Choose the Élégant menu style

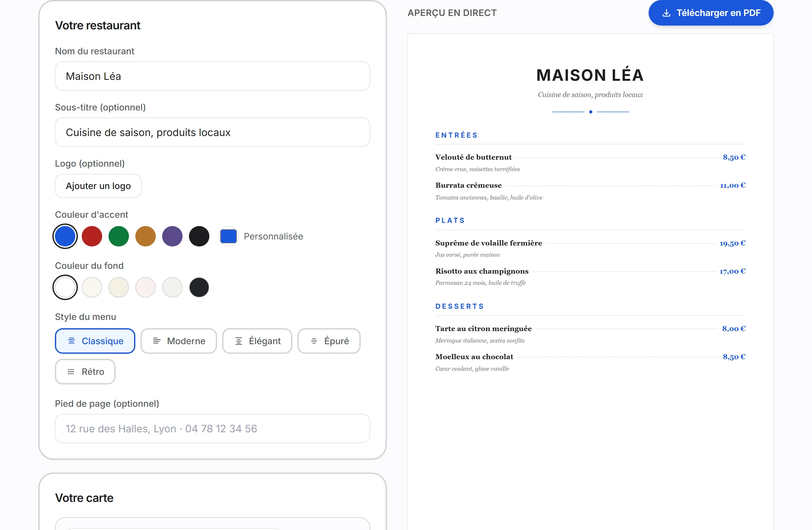tap(257, 341)
